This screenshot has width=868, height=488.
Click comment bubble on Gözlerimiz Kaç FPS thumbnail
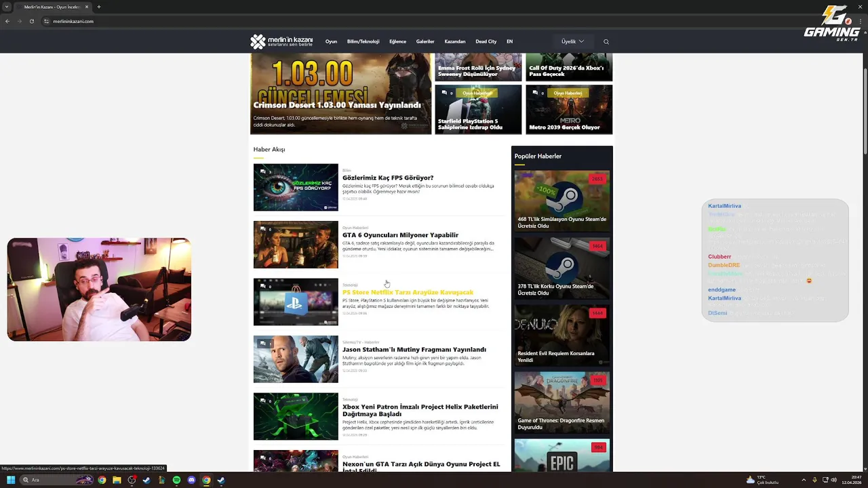point(263,171)
